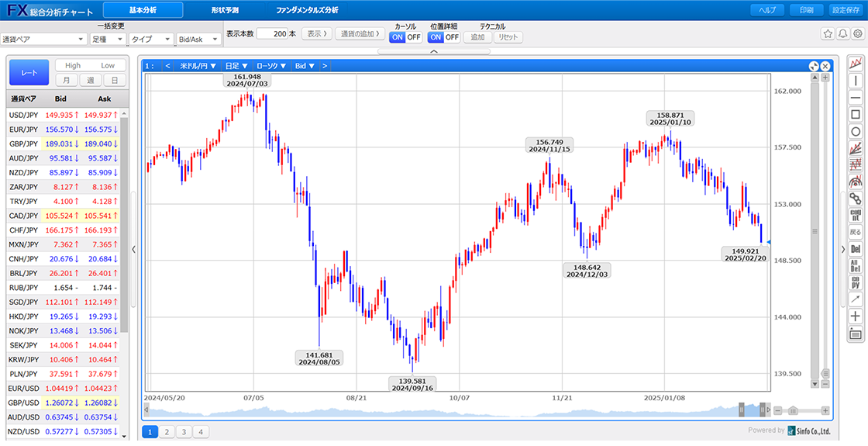Collapse the left rate panel
Image resolution: width=868 pixels, height=446 pixels.
click(133, 250)
